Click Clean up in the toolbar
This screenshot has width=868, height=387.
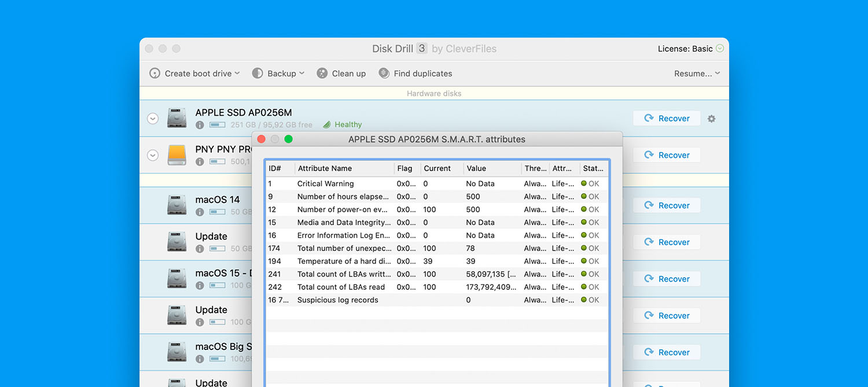click(x=341, y=73)
